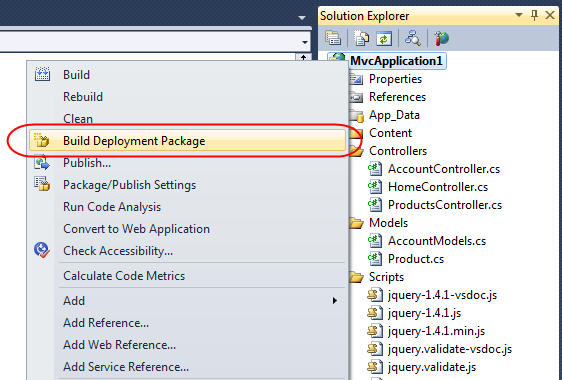Click the editor scrollbar up arrow
This screenshot has width=562, height=380.
point(303,57)
